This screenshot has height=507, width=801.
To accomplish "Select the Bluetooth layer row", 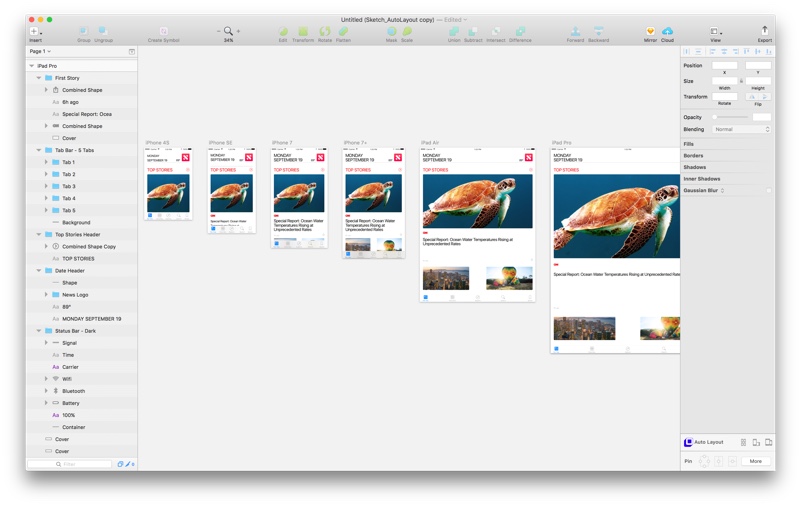I will click(x=82, y=391).
